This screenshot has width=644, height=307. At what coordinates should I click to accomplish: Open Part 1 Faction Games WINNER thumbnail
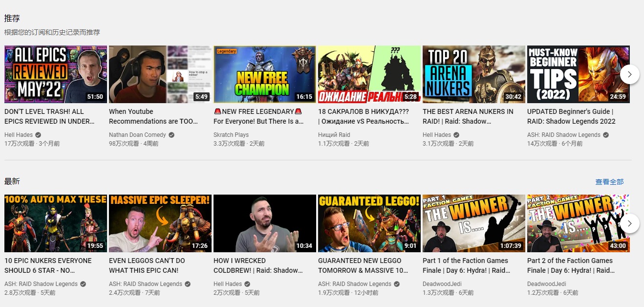[474, 223]
